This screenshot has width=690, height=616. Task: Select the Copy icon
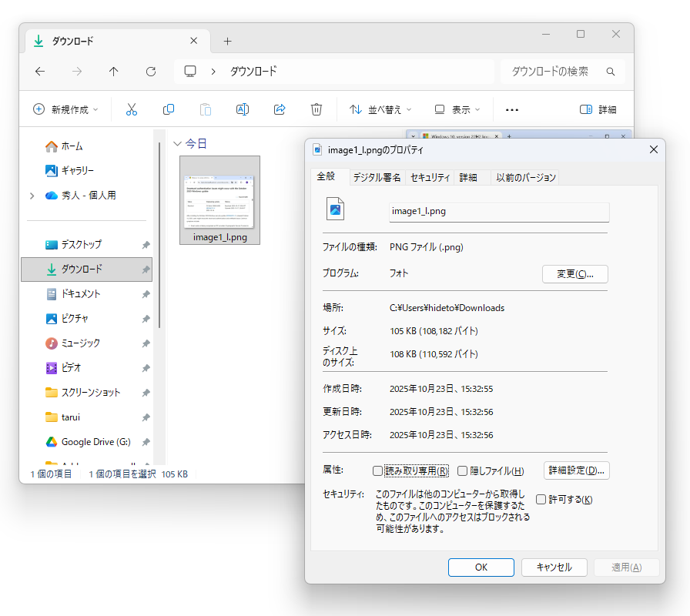[168, 109]
